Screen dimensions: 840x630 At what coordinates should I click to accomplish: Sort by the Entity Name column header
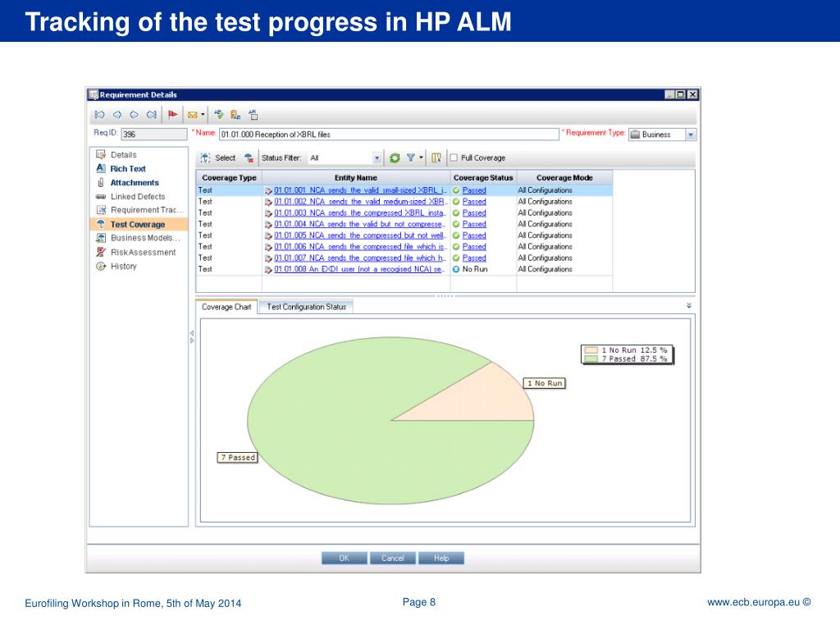tap(356, 178)
